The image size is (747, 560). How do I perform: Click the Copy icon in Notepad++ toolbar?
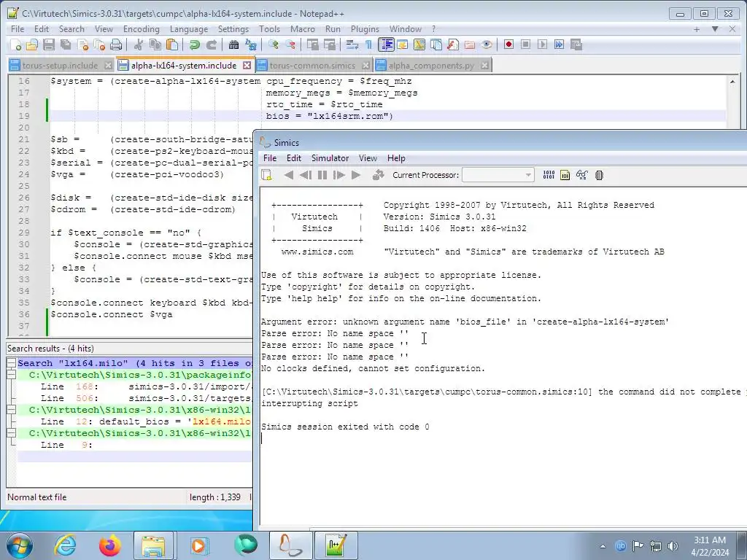coord(155,44)
